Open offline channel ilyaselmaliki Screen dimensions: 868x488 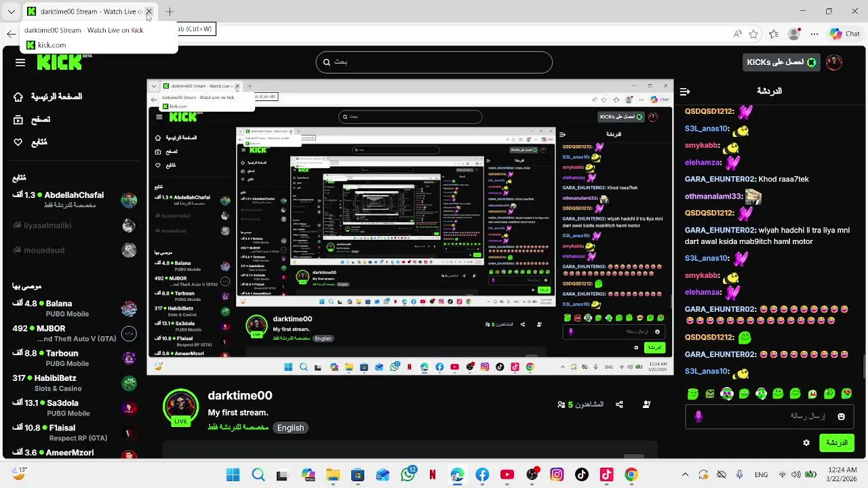click(75, 226)
